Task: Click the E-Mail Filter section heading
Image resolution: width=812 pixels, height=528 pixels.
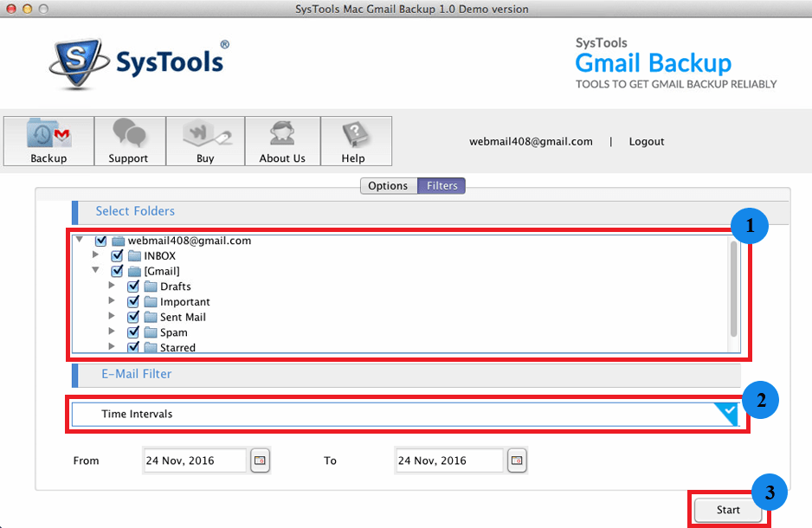Action: click(x=136, y=374)
